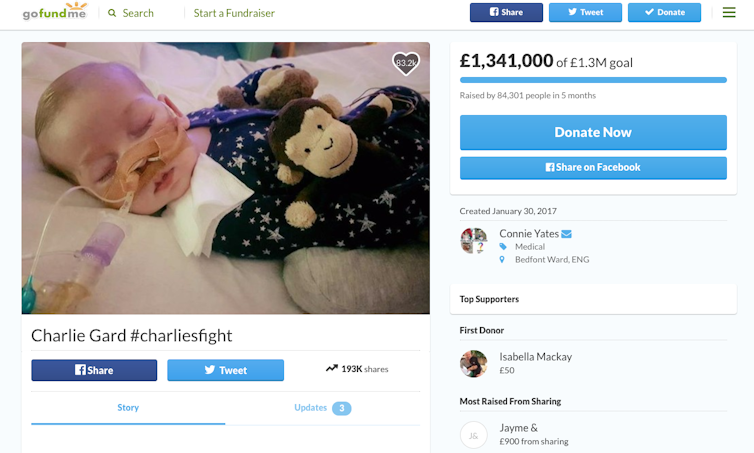Click the Share on Facebook button
754x453 pixels.
[593, 167]
